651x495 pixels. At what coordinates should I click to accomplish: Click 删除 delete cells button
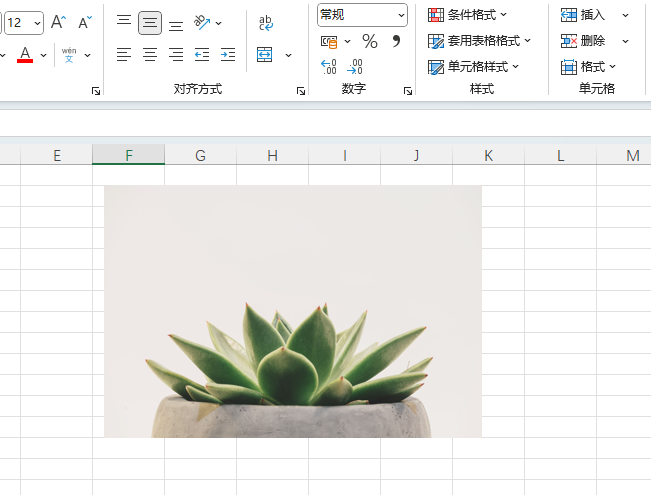coord(582,41)
